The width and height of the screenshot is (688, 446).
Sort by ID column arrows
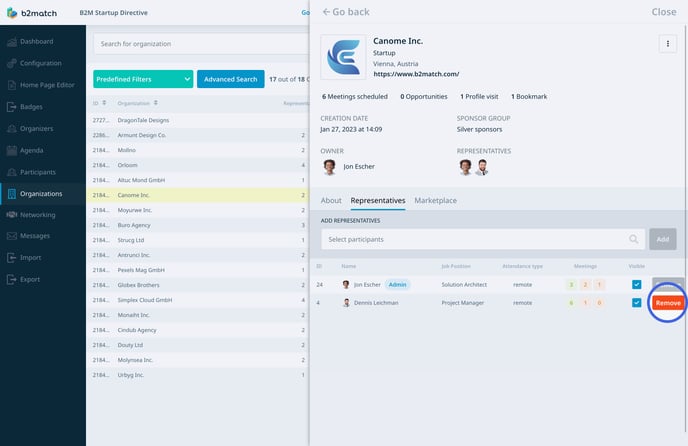(x=104, y=103)
